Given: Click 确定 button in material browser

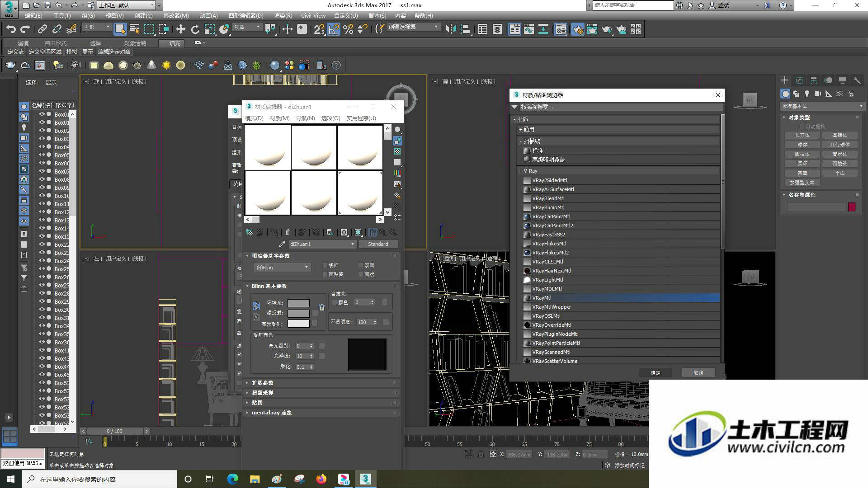Looking at the screenshot, I should 656,373.
